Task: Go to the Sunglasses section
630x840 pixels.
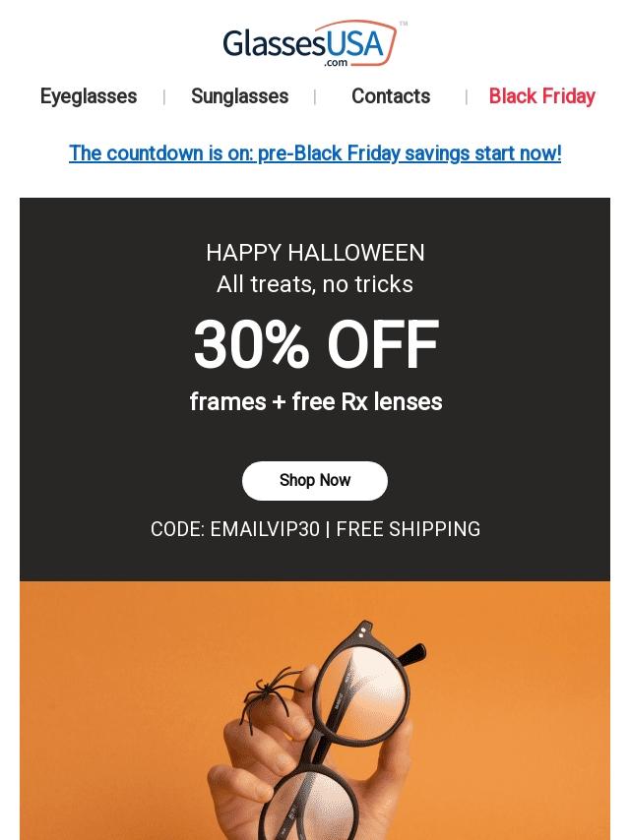Action: tap(239, 96)
